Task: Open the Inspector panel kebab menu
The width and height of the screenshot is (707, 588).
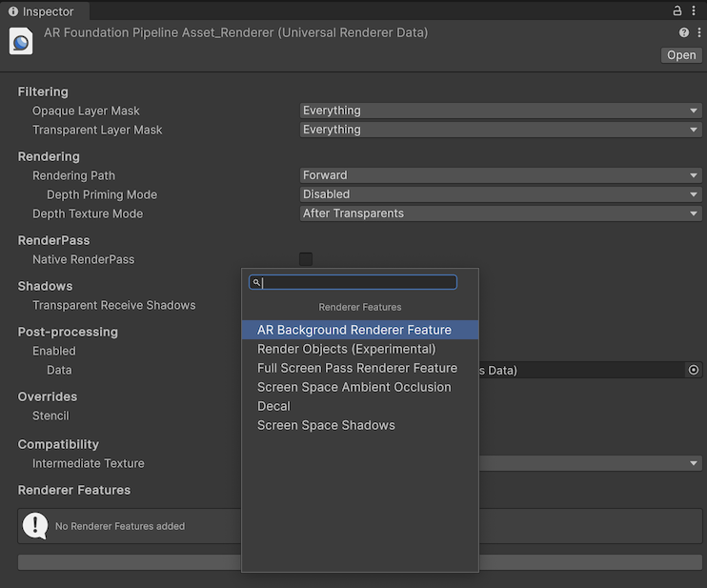Action: click(695, 11)
